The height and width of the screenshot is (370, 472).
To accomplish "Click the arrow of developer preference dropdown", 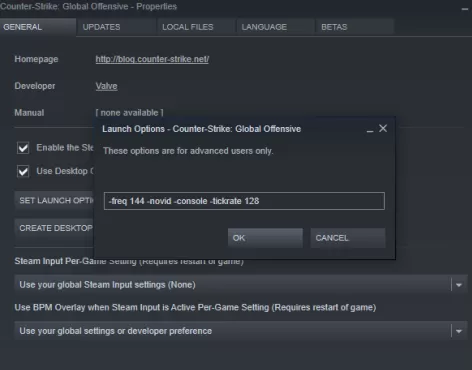I will tap(459, 331).
